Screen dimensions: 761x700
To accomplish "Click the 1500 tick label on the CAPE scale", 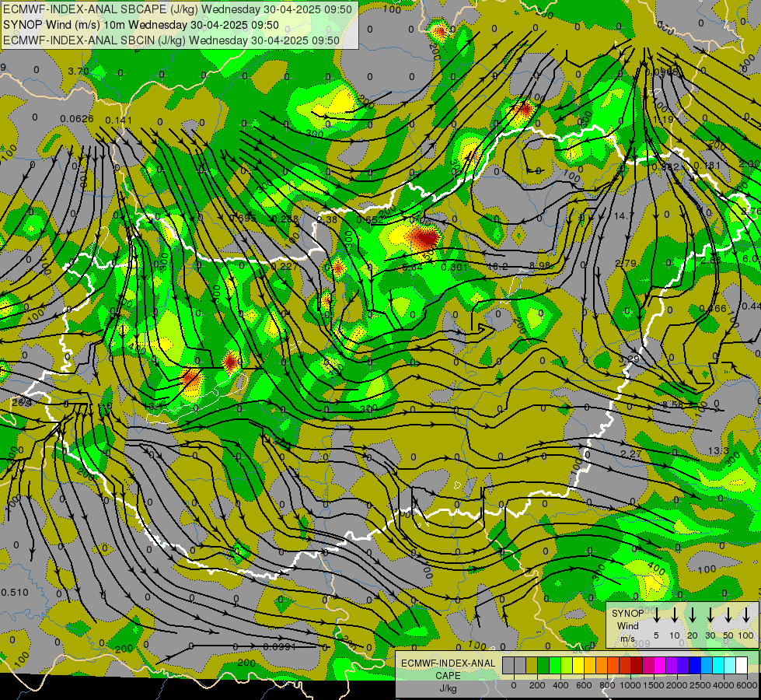I will tap(654, 685).
